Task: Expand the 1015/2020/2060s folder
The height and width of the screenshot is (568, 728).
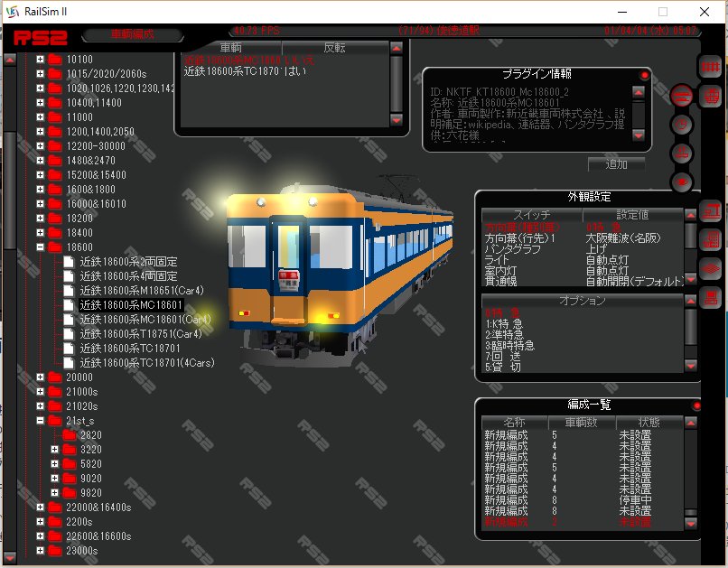Action: [40, 74]
